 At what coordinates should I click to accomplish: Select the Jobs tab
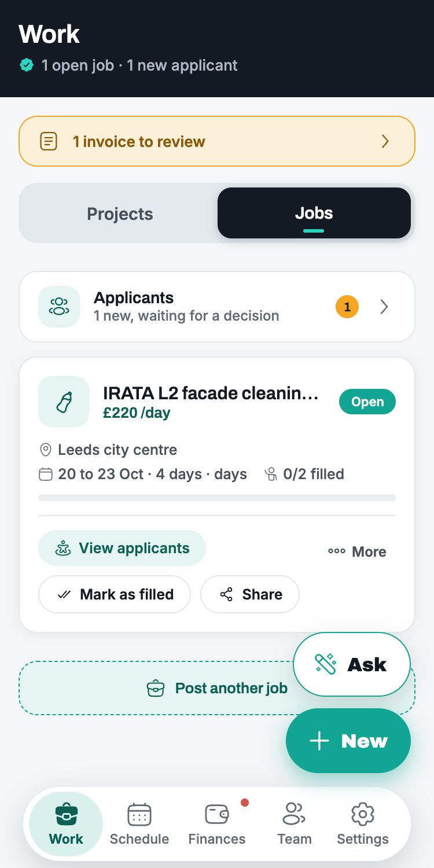click(x=314, y=213)
